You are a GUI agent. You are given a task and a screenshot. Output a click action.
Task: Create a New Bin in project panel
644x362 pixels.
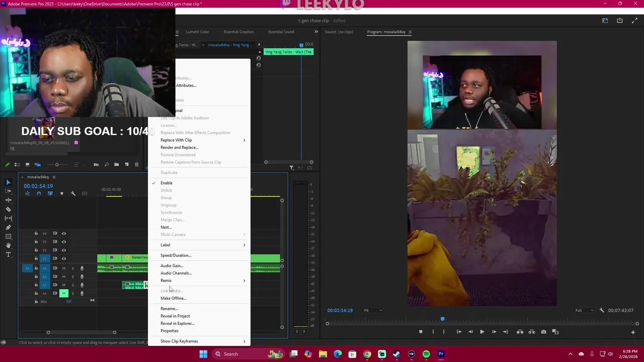[116, 164]
